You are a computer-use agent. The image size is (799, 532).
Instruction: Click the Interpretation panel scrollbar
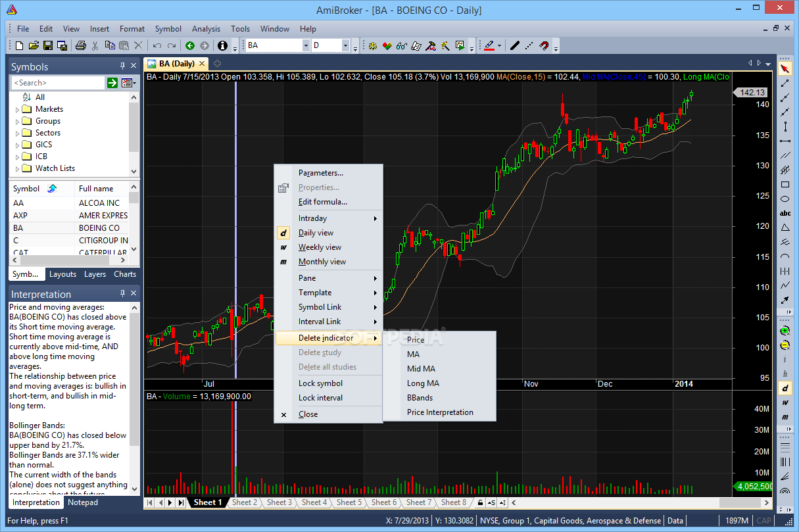135,397
